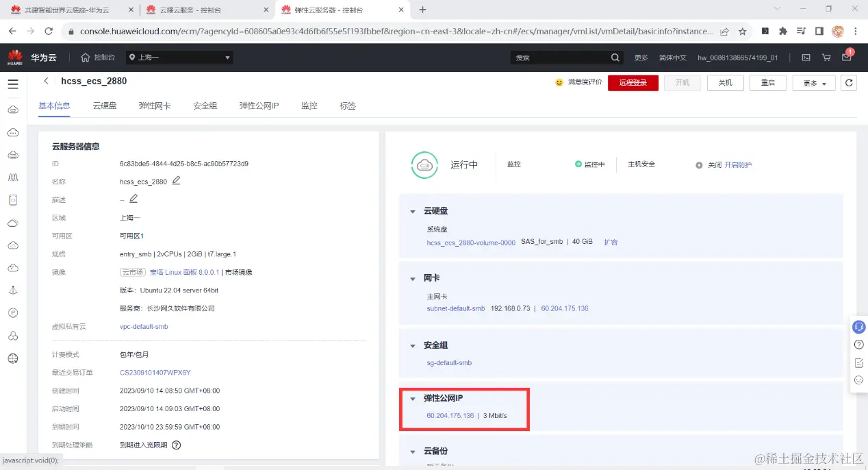Open the hcss_ecs_2880-volume-0000 disk link
This screenshot has height=470, width=868.
point(471,242)
